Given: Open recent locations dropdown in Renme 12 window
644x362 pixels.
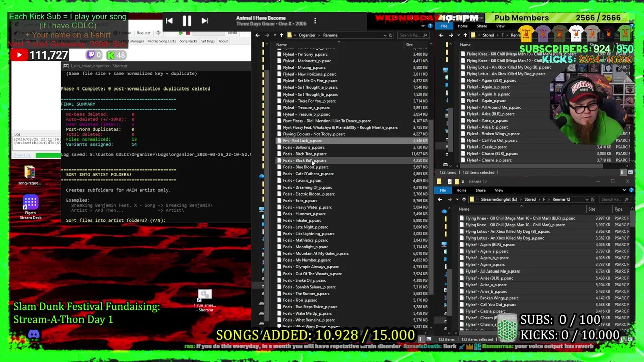Looking at the screenshot, I should (457, 199).
